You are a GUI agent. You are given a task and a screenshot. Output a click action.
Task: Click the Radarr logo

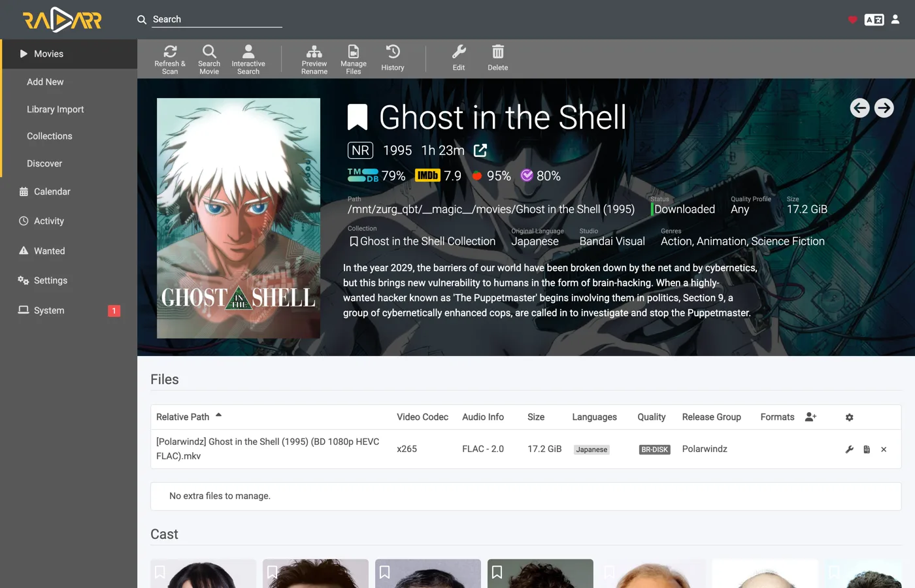point(62,20)
